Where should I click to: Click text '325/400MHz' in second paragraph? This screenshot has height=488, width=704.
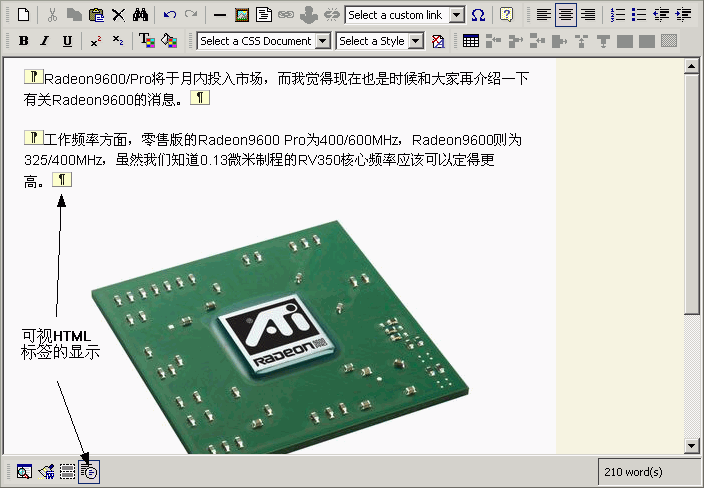coord(63,160)
